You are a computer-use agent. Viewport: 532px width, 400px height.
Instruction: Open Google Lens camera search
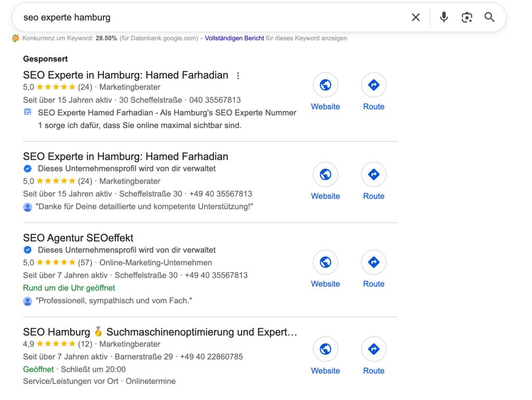(467, 17)
